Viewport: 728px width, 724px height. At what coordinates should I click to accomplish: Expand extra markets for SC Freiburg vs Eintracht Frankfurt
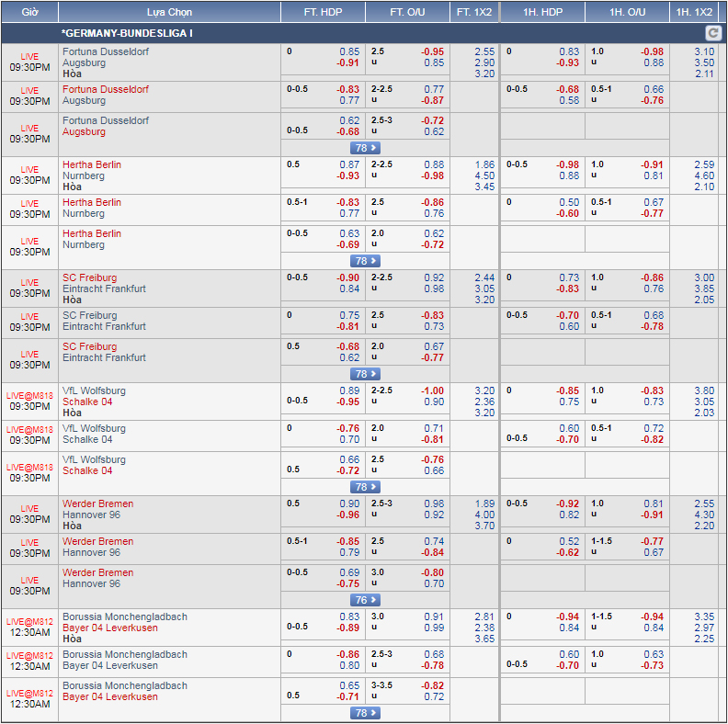click(x=365, y=374)
